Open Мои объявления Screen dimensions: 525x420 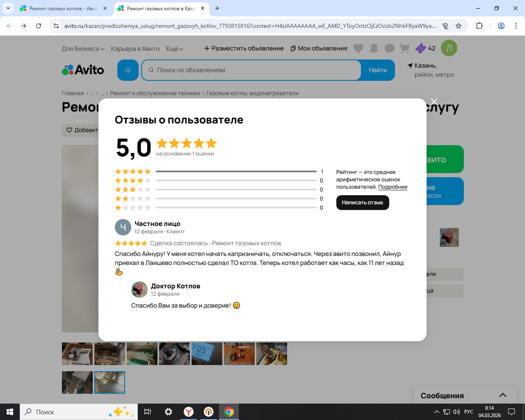[x=319, y=48]
